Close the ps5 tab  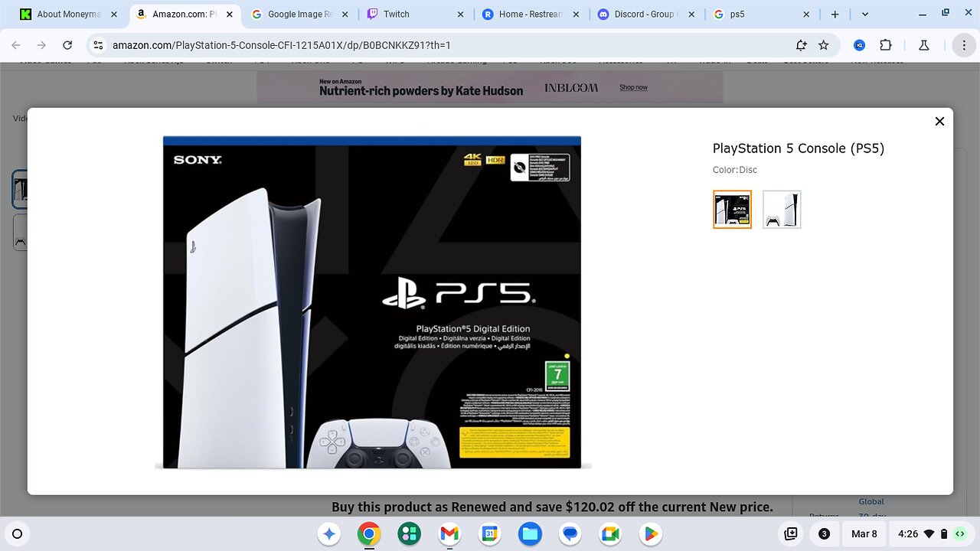click(x=806, y=15)
